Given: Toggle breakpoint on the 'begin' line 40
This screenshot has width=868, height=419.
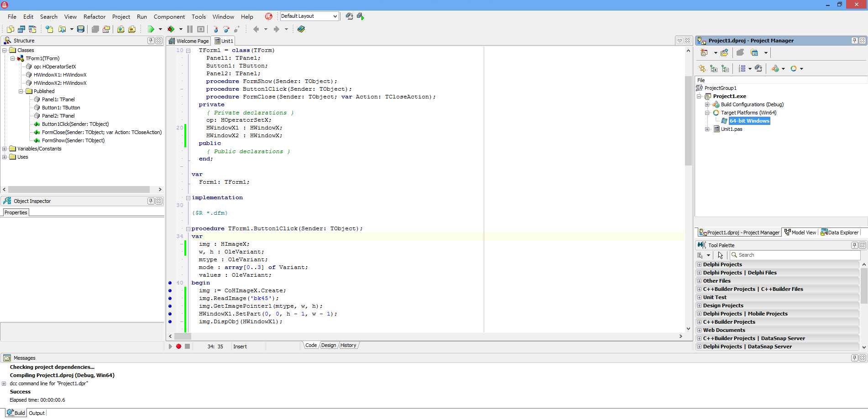Looking at the screenshot, I should (170, 283).
